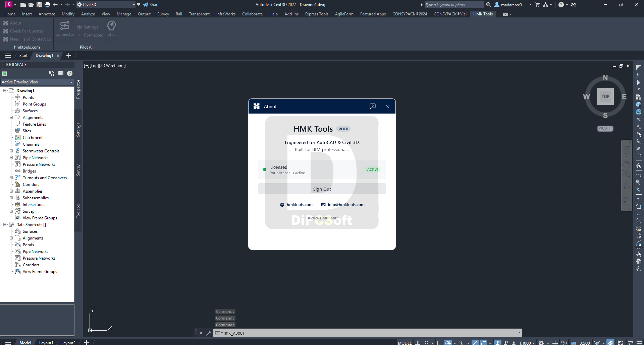Screen dimensions: 644x345
Task: Click the green cube icon in Toolspace
Action: 4,73
